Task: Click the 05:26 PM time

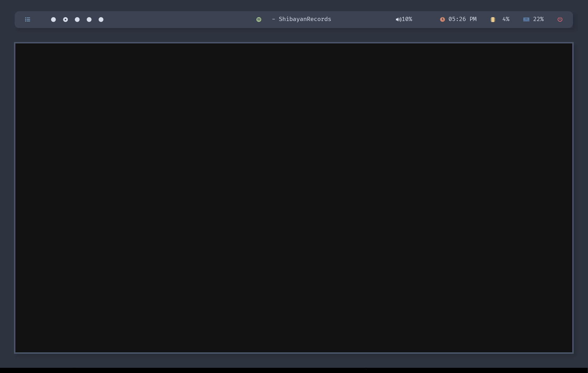Action: pos(462,19)
